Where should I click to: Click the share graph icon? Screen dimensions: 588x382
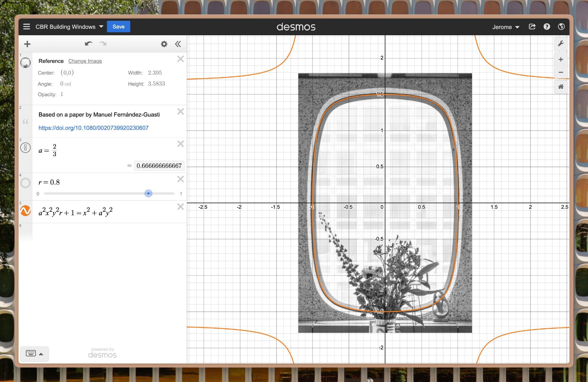(x=532, y=27)
